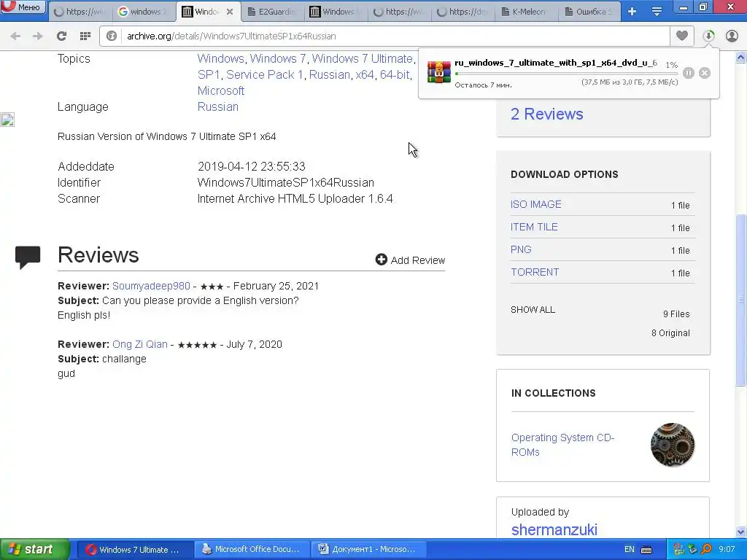747x560 pixels.
Task: Open the 2 Reviews link
Action: point(547,114)
